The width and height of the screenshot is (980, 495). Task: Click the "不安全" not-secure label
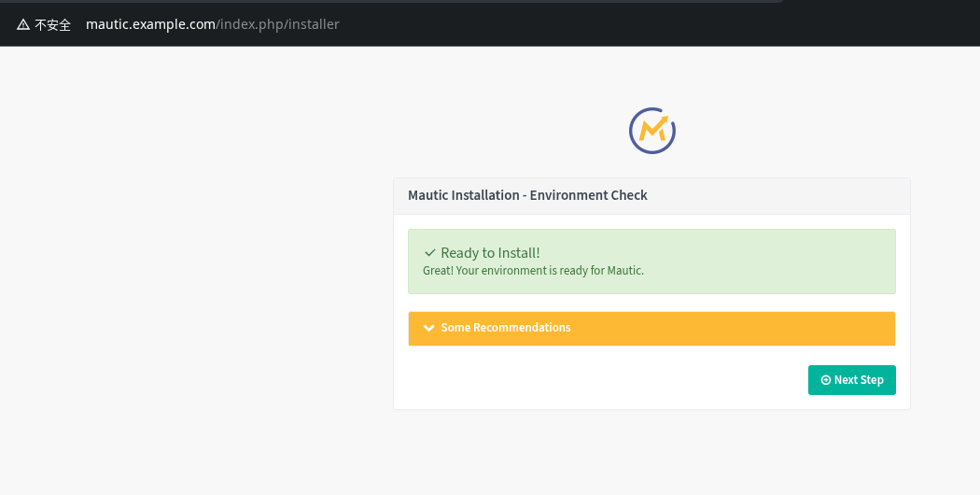[53, 24]
